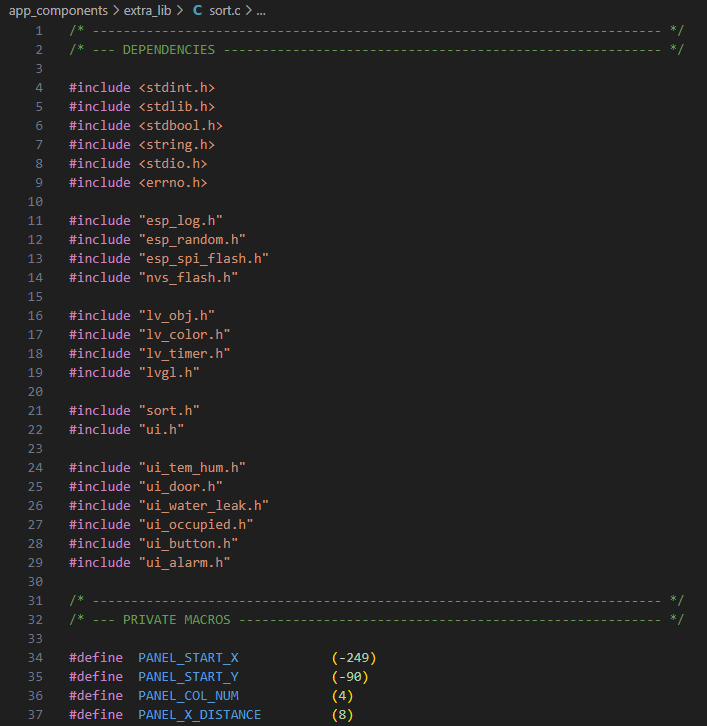Click on "ui_water_leak.h" include
The height and width of the screenshot is (726, 707).
[204, 506]
